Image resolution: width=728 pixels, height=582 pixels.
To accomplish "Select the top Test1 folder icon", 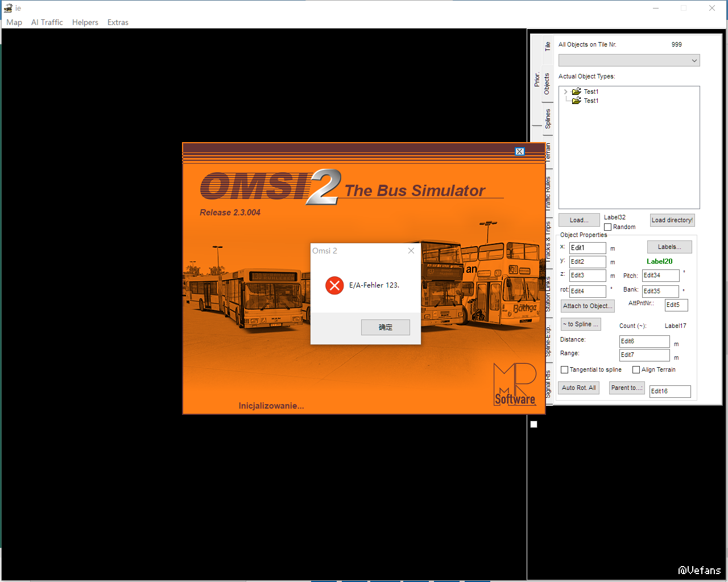I will point(576,92).
